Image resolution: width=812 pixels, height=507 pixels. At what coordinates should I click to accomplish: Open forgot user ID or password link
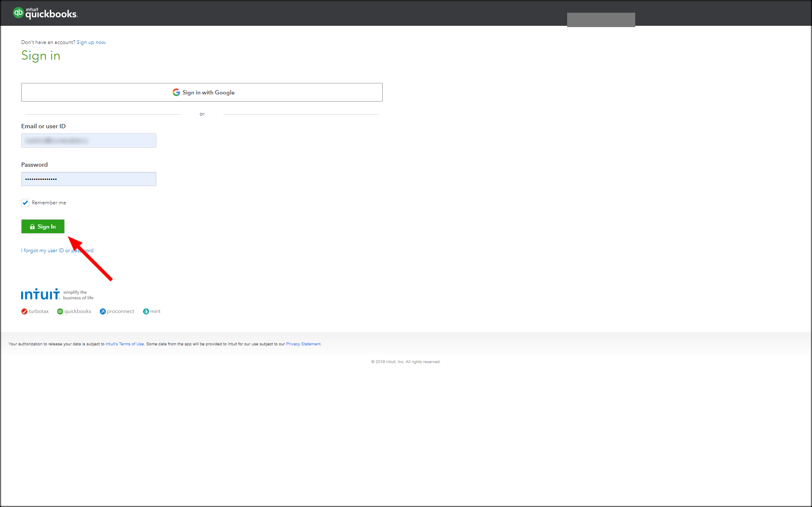pos(58,251)
